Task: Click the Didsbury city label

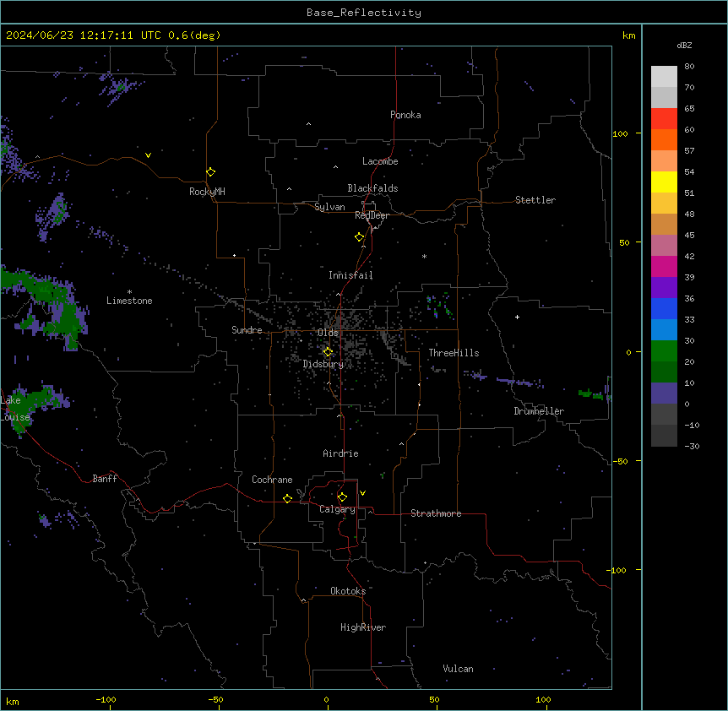Action: tap(323, 364)
